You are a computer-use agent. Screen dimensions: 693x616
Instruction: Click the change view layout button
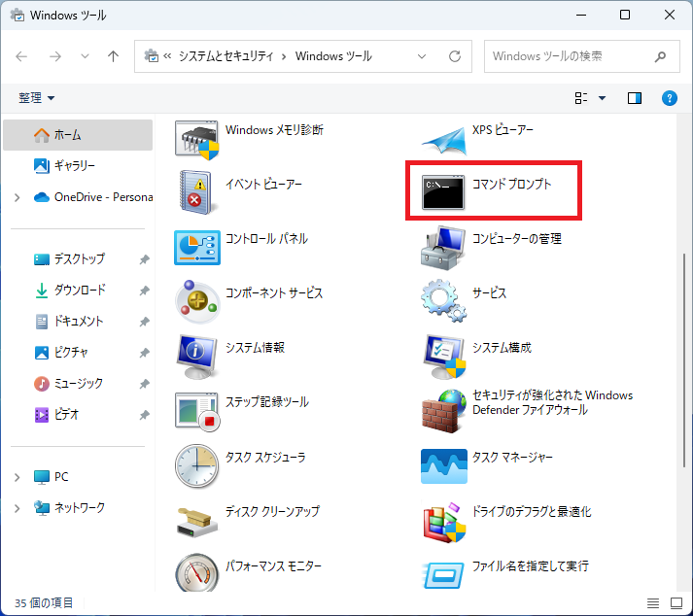(581, 98)
